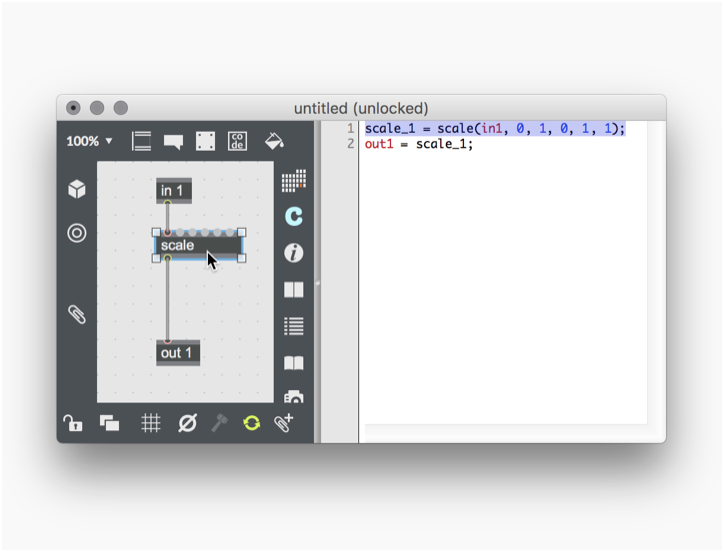Click the list lines icon in right sidebar
The image size is (724, 552).
(294, 326)
